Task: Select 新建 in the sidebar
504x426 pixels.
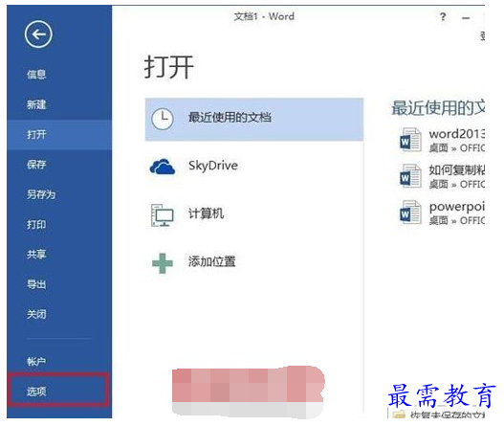Action: pyautogui.click(x=36, y=104)
